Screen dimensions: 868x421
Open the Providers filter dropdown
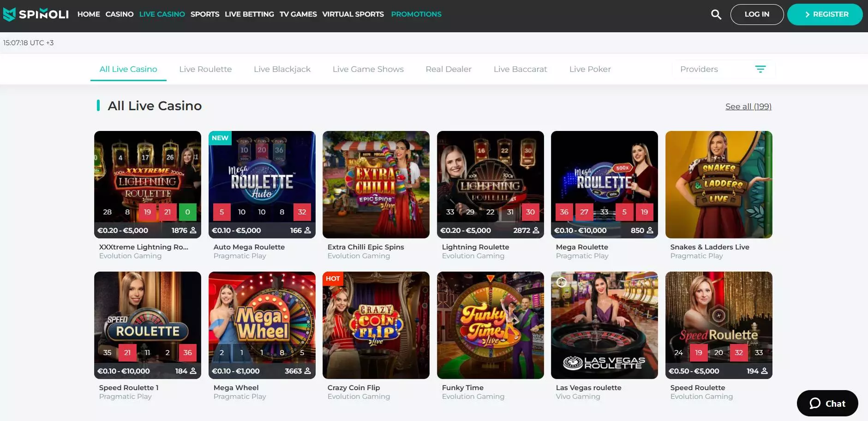(723, 69)
